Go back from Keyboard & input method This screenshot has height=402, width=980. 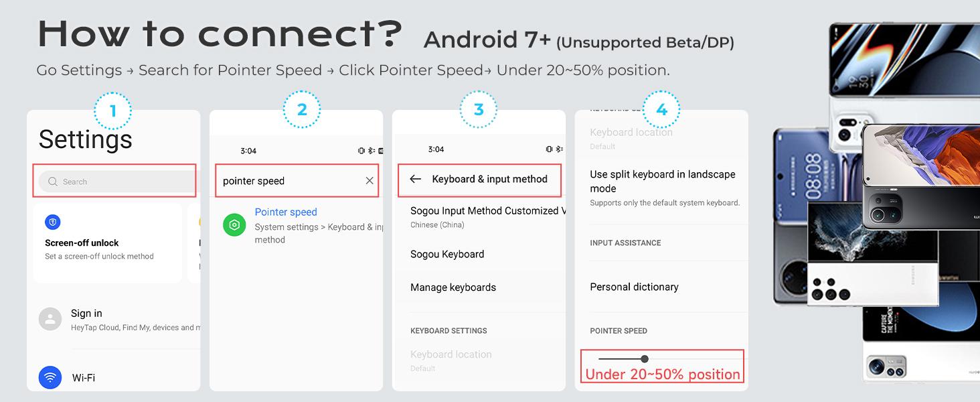[415, 179]
